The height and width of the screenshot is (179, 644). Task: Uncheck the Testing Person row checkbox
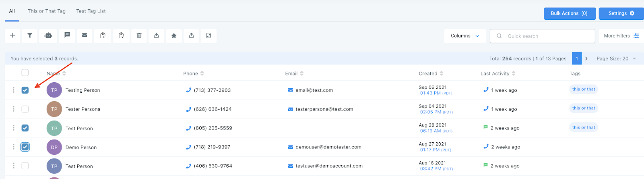click(x=25, y=90)
